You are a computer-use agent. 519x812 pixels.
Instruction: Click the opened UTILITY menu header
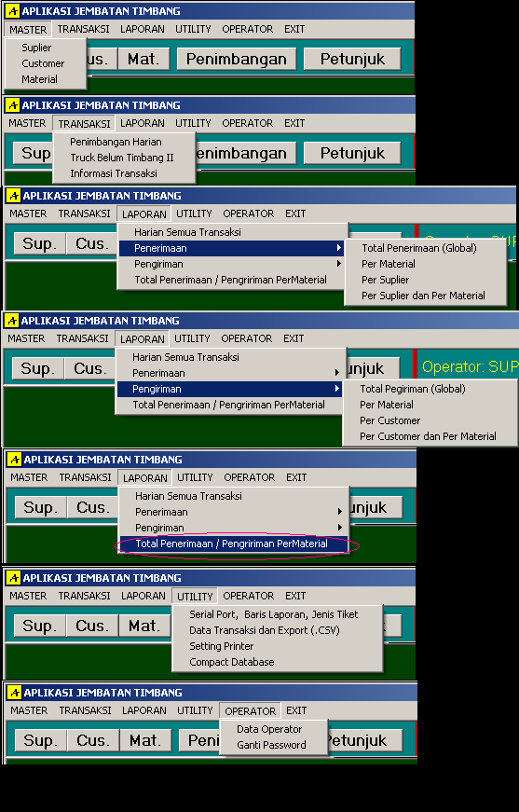click(x=195, y=596)
